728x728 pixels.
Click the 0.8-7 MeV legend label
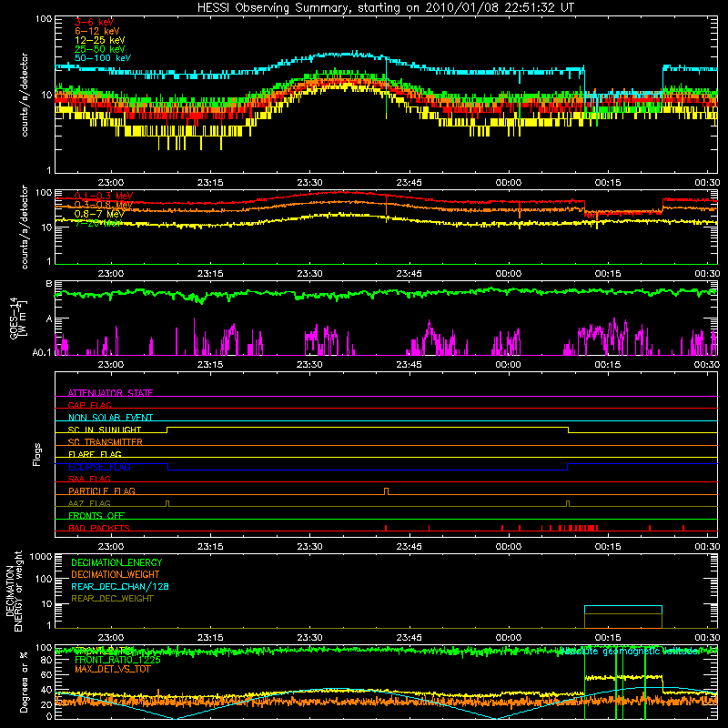pos(99,214)
